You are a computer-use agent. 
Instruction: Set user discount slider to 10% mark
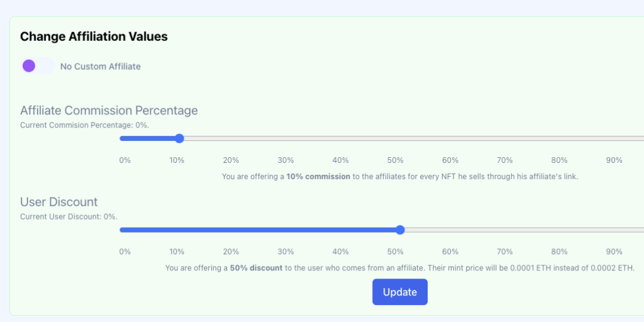[179, 230]
